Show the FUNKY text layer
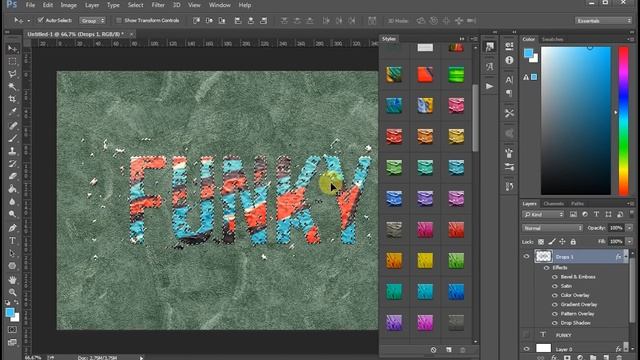The image size is (640, 360). 526,335
